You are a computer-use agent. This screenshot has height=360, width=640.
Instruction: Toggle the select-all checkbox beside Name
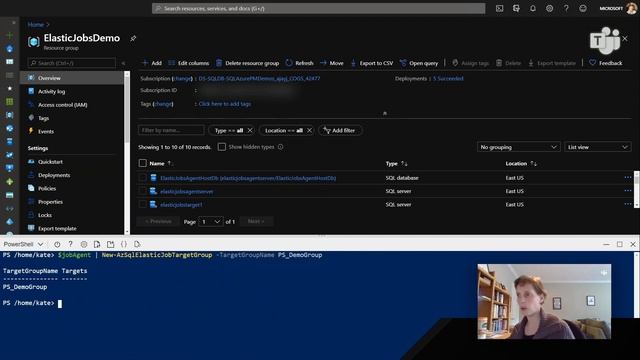(x=142, y=163)
